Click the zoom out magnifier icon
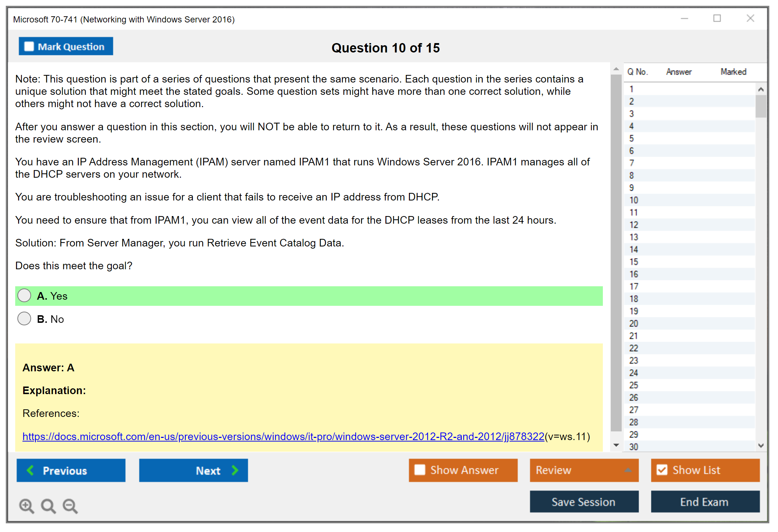This screenshot has height=532, width=778. coord(70,506)
